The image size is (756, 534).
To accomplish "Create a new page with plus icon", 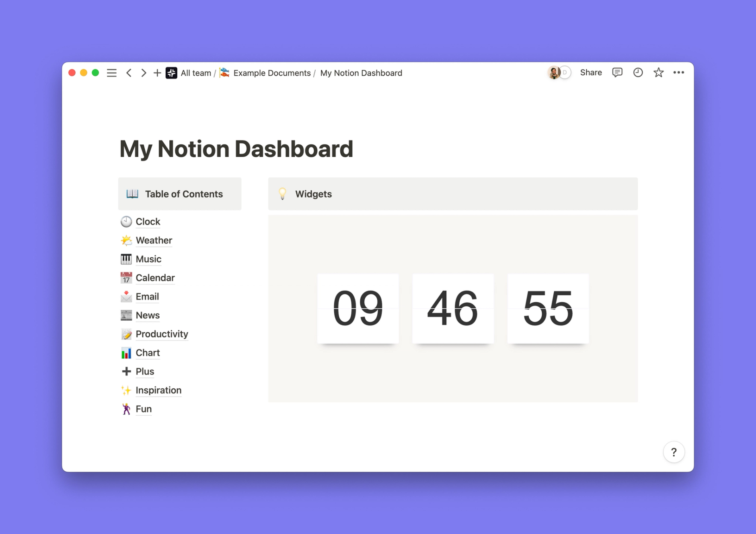I will (x=157, y=73).
